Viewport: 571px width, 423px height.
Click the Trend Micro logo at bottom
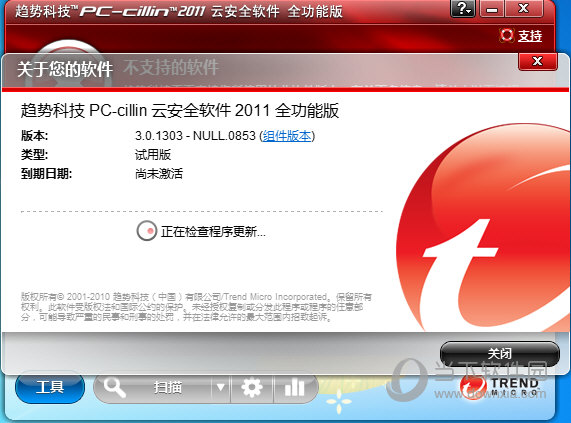pyautogui.click(x=500, y=387)
